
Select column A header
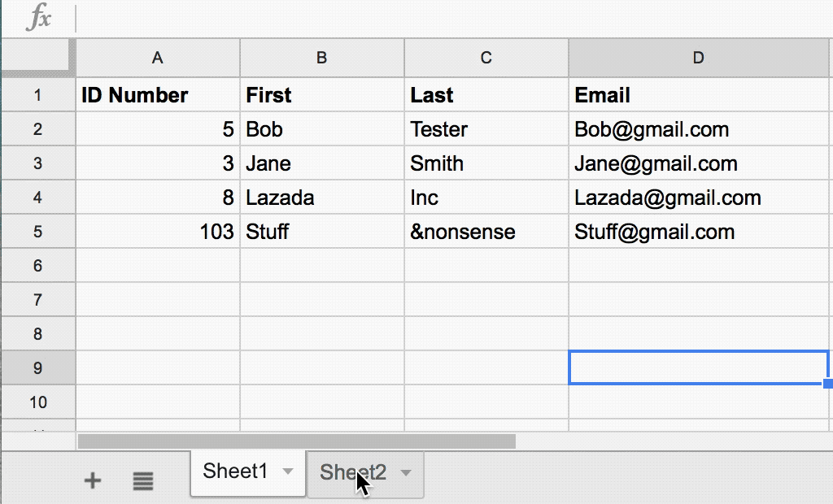pyautogui.click(x=157, y=58)
